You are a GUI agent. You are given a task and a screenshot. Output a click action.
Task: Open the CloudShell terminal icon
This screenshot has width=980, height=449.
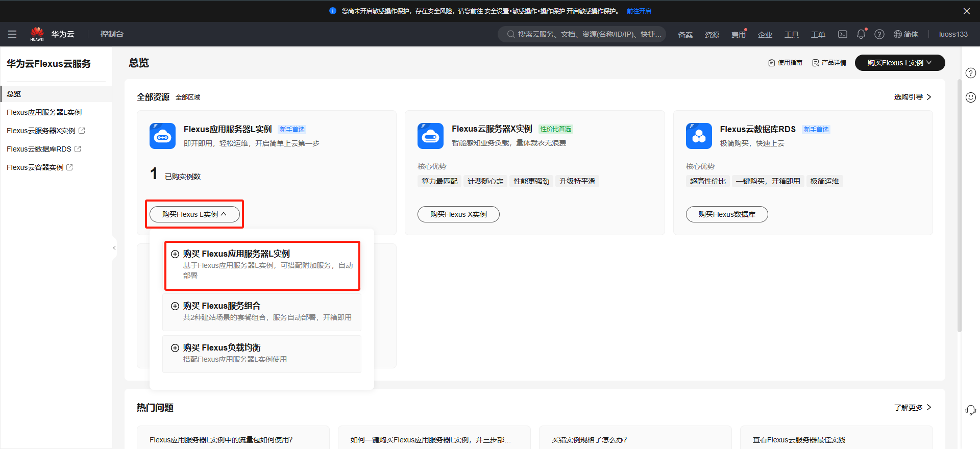[842, 34]
